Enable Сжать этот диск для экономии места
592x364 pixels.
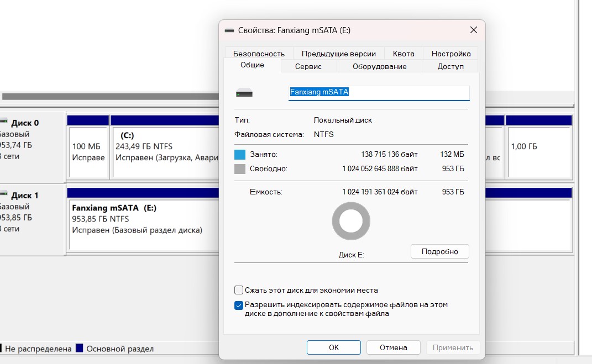pos(239,290)
